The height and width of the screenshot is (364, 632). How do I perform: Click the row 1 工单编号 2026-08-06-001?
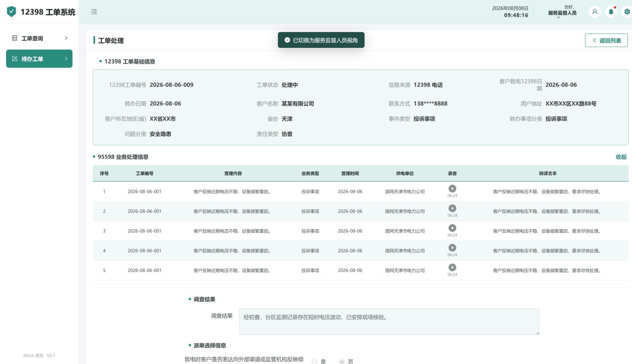tap(144, 192)
